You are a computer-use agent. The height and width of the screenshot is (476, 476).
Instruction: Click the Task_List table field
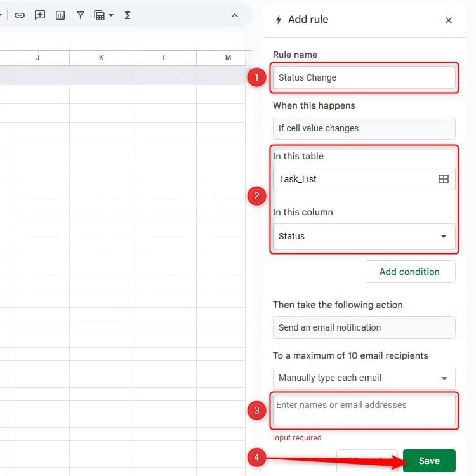(364, 179)
